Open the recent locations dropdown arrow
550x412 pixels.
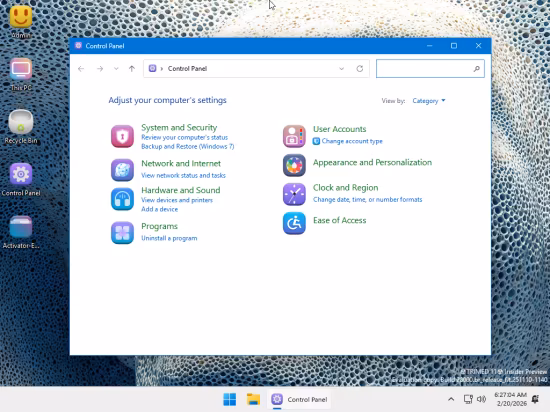coord(116,69)
